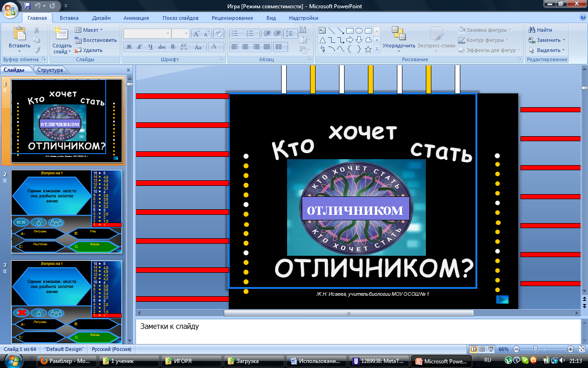Click the zoom out minus button
The image size is (588, 368).
pos(516,349)
